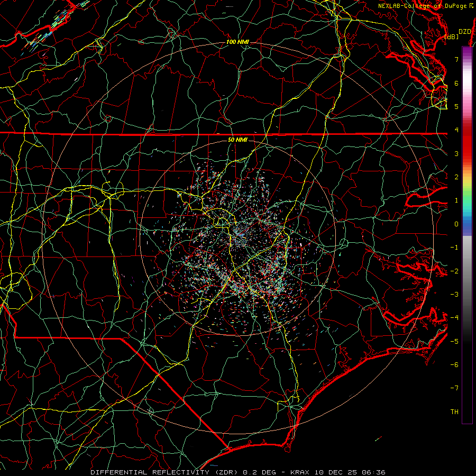Click the '2' value on the color scale
Image resolution: width=476 pixels, height=476 pixels.
456,177
